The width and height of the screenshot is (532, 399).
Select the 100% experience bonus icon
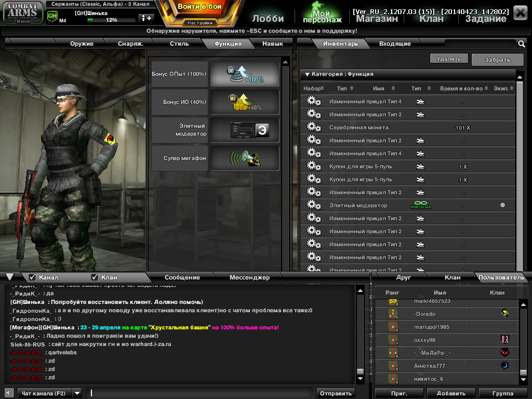pos(245,74)
